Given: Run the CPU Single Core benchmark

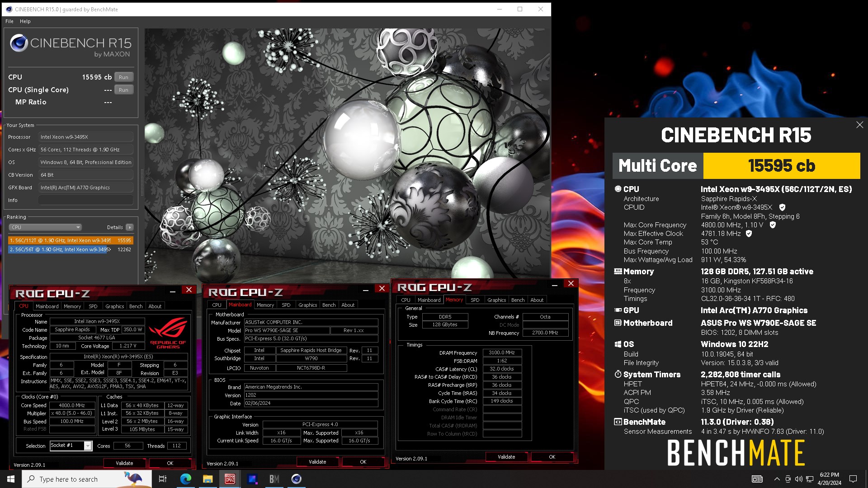Looking at the screenshot, I should coord(123,90).
